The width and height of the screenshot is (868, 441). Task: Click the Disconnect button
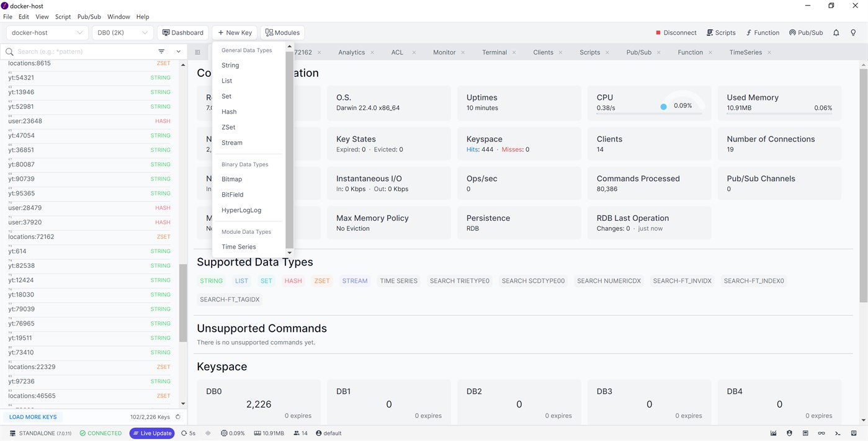pos(676,33)
